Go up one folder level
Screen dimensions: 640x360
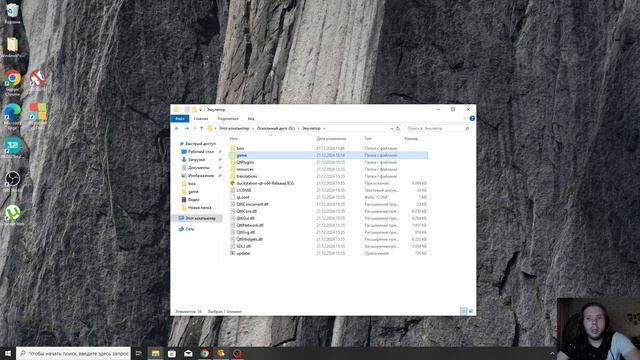[201, 128]
